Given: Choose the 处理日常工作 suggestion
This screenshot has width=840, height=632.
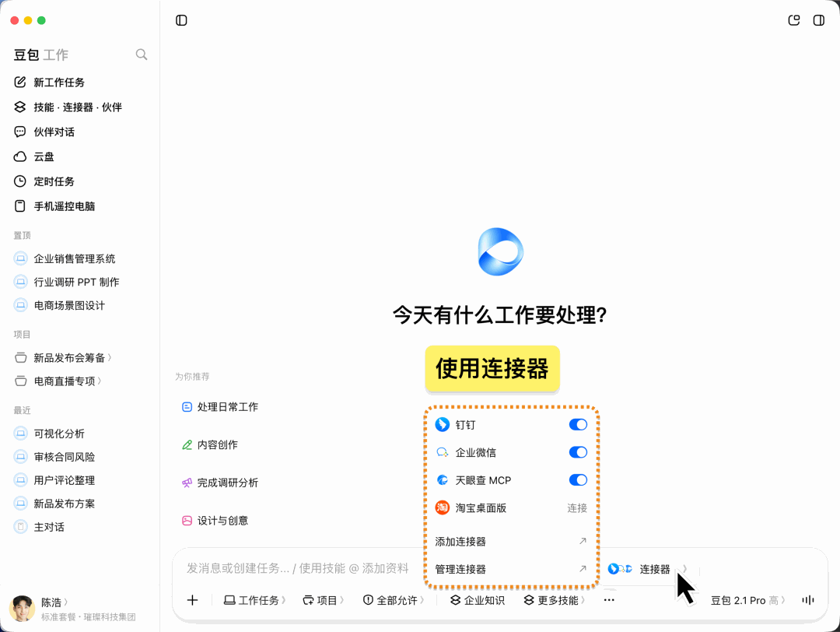Looking at the screenshot, I should point(220,407).
